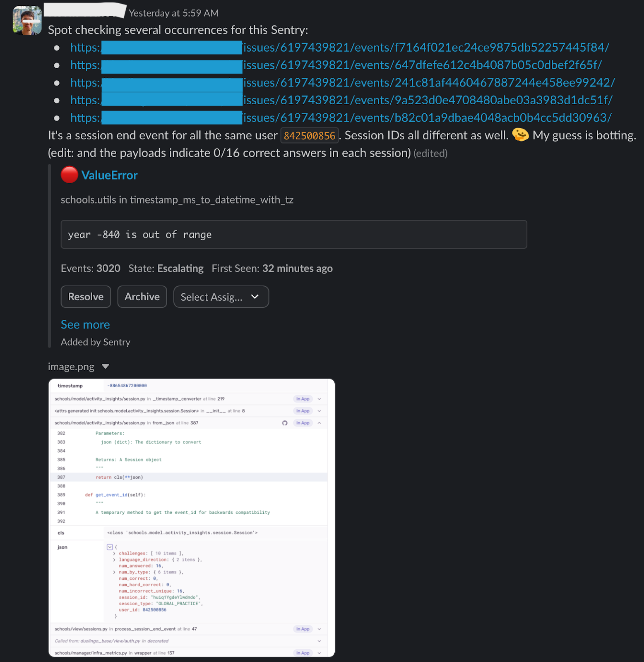Screen dimensions: 644x662
Task: Open the Select Assignee dropdown
Action: coord(221,297)
